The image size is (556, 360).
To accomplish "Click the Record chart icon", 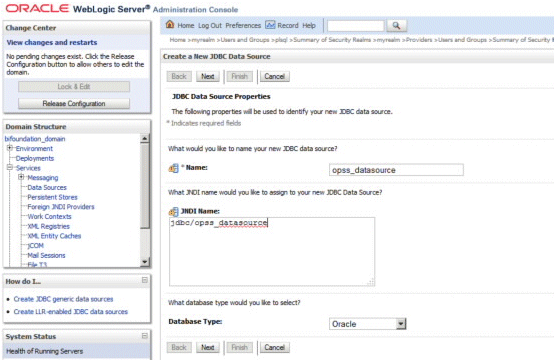I will coord(270,25).
